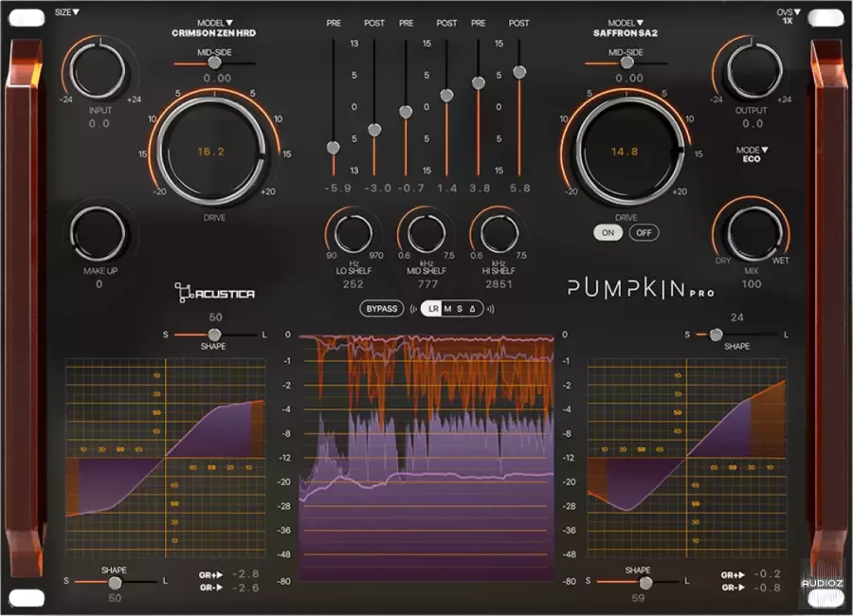Click the MID SHELF frequency knob
The image size is (853, 616).
click(x=426, y=233)
